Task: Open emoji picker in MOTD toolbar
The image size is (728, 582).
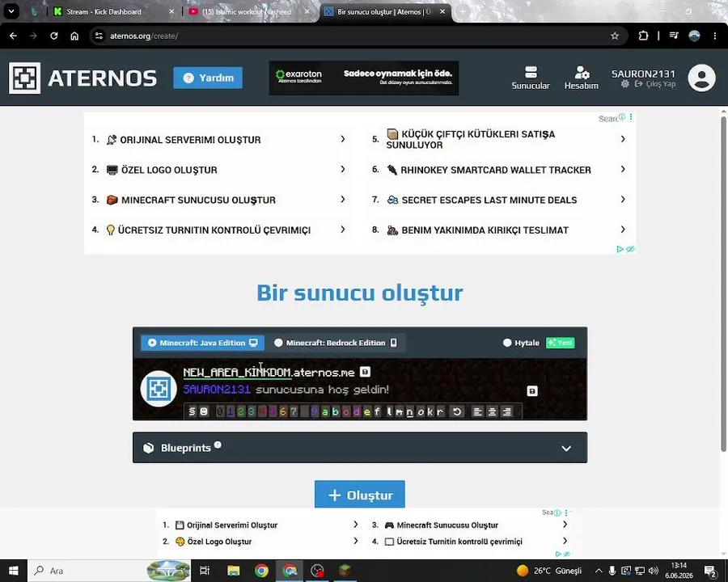Action: 203,411
